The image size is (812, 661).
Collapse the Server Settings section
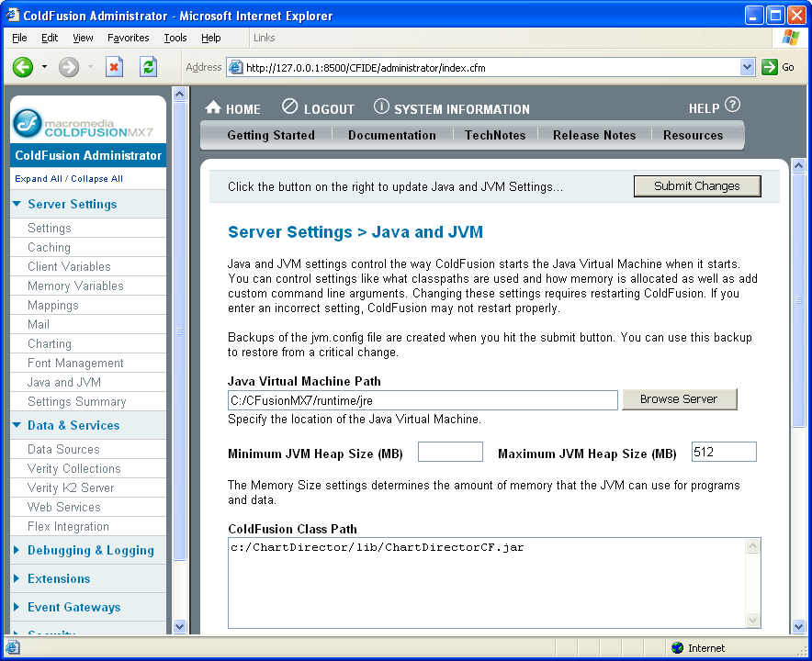coord(17,204)
